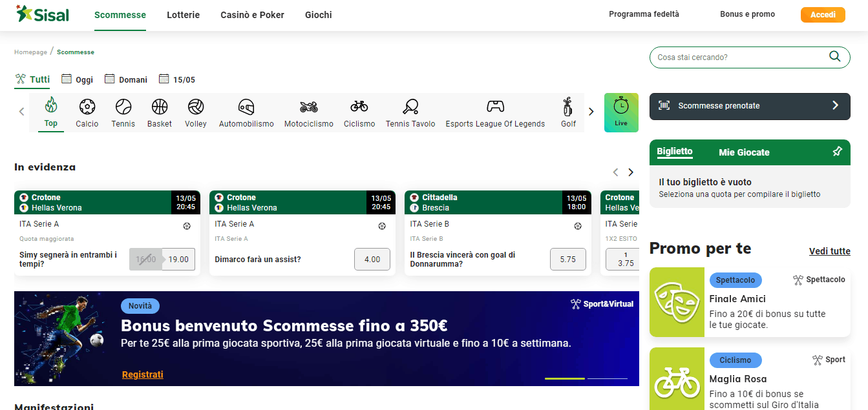Click the Scommesse prenotate barcode icon
The width and height of the screenshot is (868, 410).
[664, 106]
